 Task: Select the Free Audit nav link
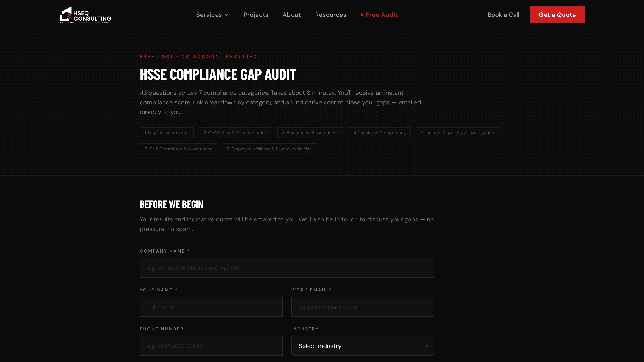(x=379, y=15)
